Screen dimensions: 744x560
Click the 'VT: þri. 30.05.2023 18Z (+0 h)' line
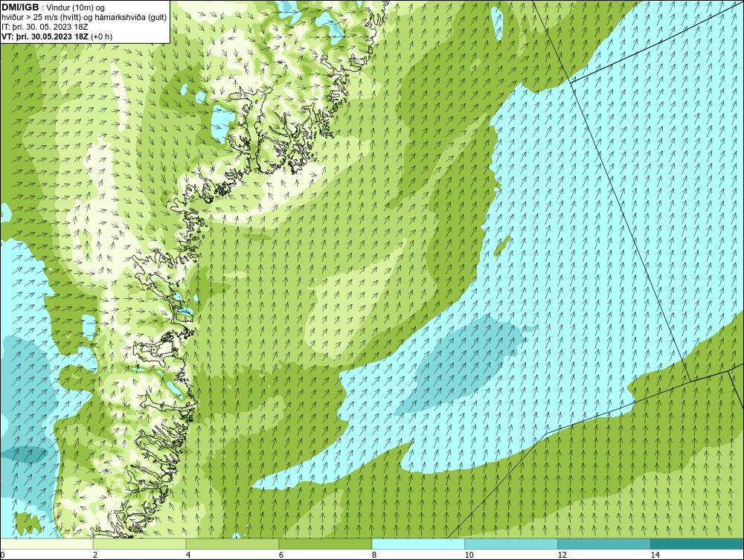click(x=57, y=36)
